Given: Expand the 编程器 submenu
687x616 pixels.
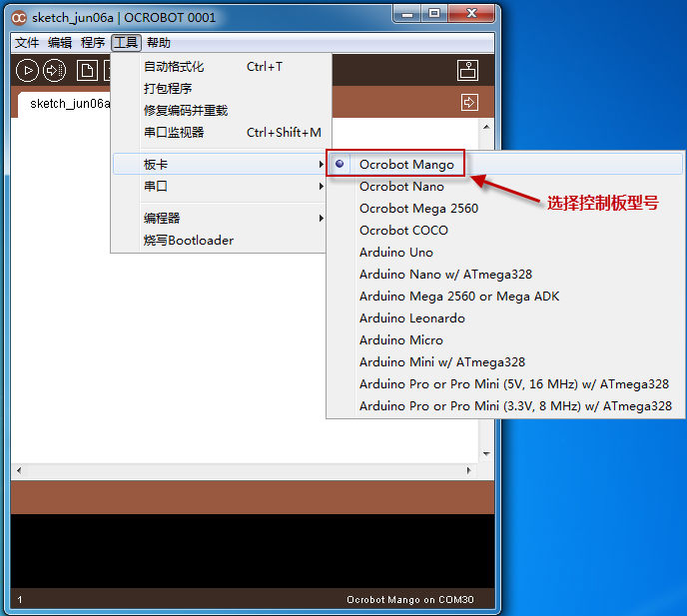Looking at the screenshot, I should point(219,219).
